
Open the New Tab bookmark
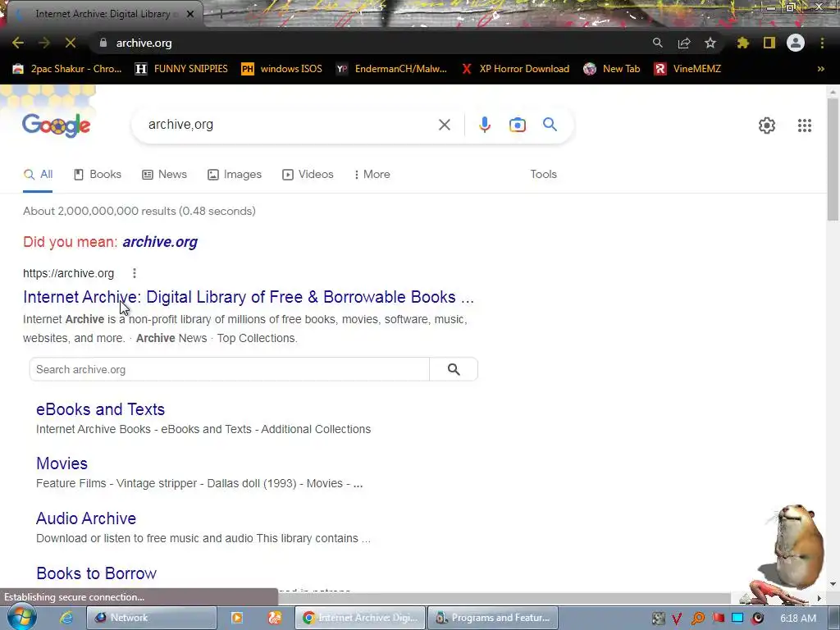(x=612, y=69)
